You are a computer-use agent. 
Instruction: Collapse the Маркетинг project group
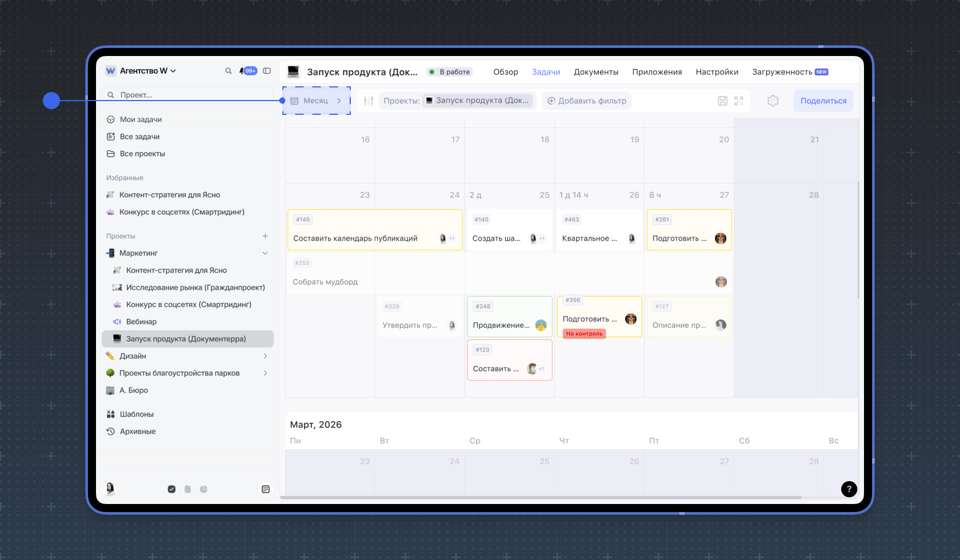click(265, 253)
